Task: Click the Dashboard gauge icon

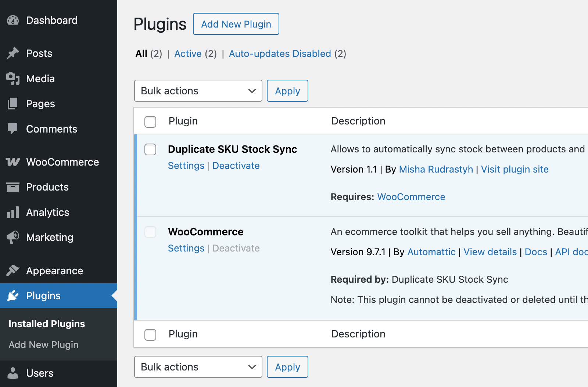Action: pos(13,20)
